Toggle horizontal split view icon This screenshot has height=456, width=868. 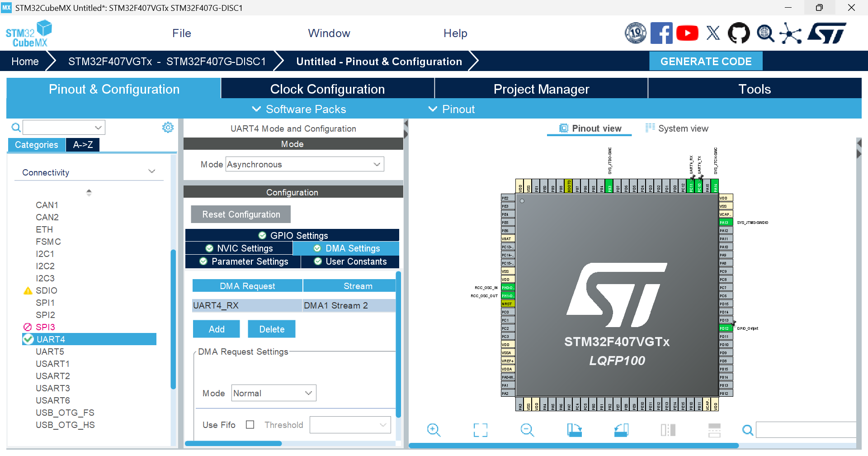tap(714, 430)
